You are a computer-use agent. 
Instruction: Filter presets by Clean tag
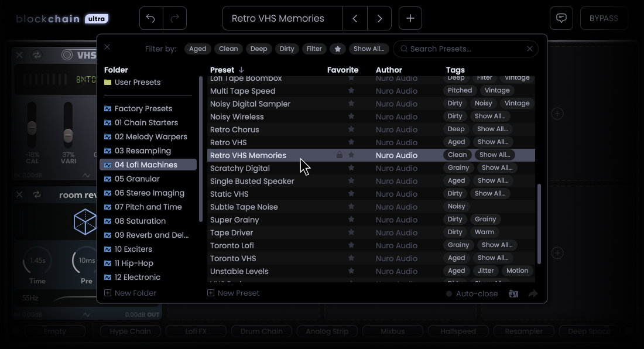pos(228,49)
